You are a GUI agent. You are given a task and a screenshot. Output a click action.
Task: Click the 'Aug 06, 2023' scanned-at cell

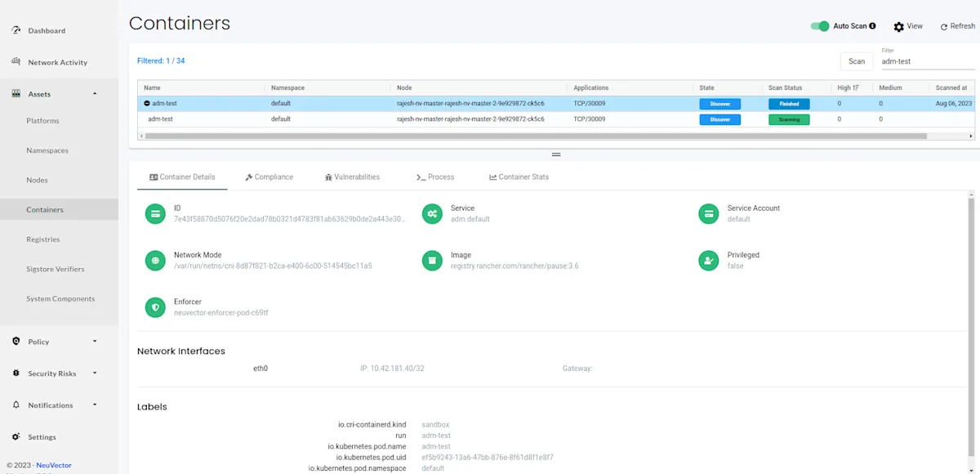tap(954, 104)
